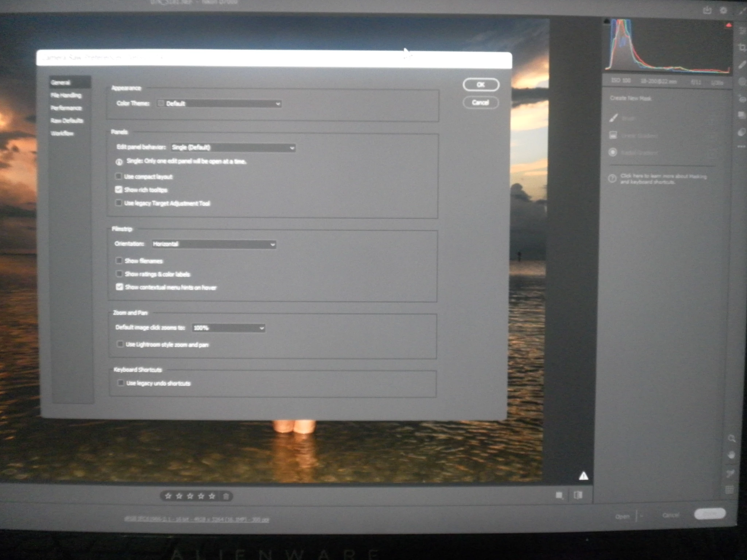Open the Color Theme dropdown
Image resolution: width=747 pixels, height=560 pixels.
pos(219,104)
